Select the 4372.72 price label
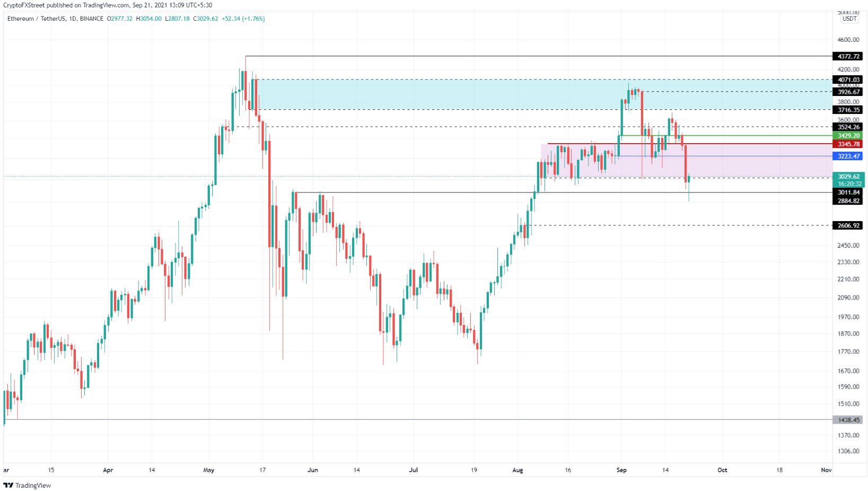 pyautogui.click(x=848, y=56)
